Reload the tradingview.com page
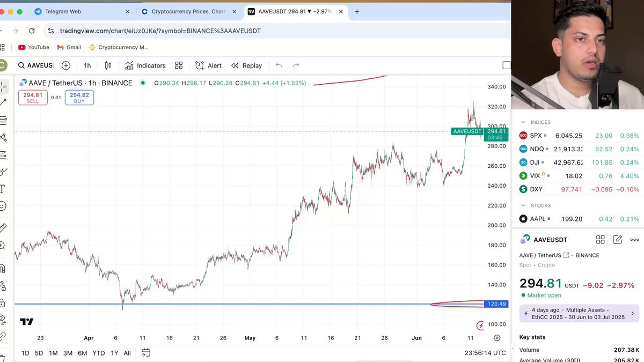 pyautogui.click(x=32, y=31)
